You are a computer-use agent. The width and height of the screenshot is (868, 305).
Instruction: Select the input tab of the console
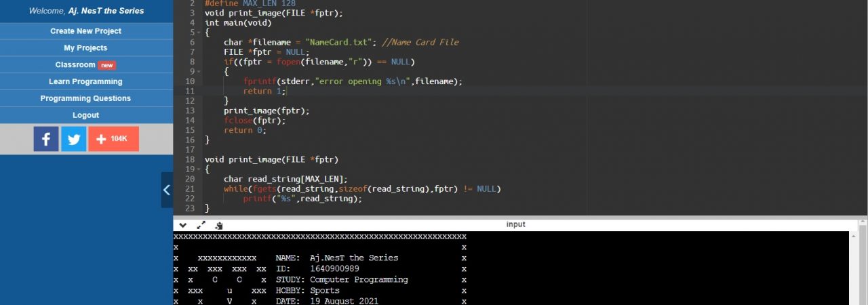point(515,224)
